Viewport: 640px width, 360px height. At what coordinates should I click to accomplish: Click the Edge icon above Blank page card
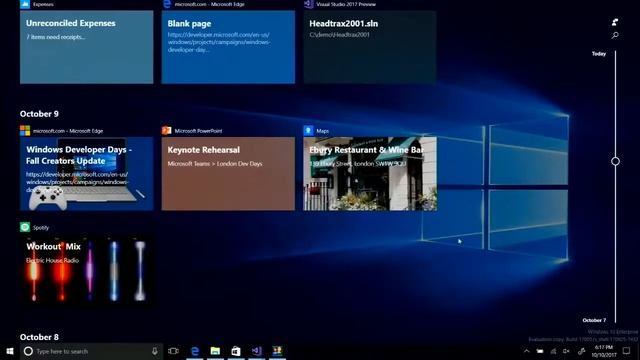(167, 4)
